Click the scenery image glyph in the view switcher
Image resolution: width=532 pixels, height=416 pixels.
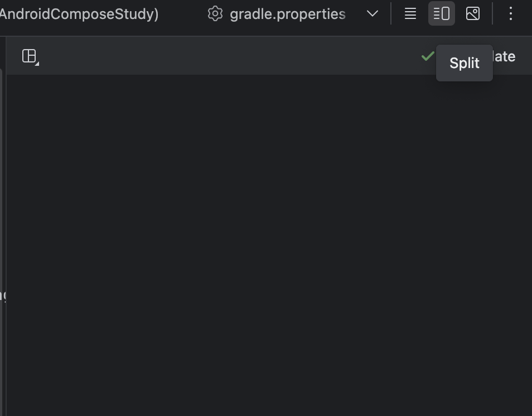[473, 13]
